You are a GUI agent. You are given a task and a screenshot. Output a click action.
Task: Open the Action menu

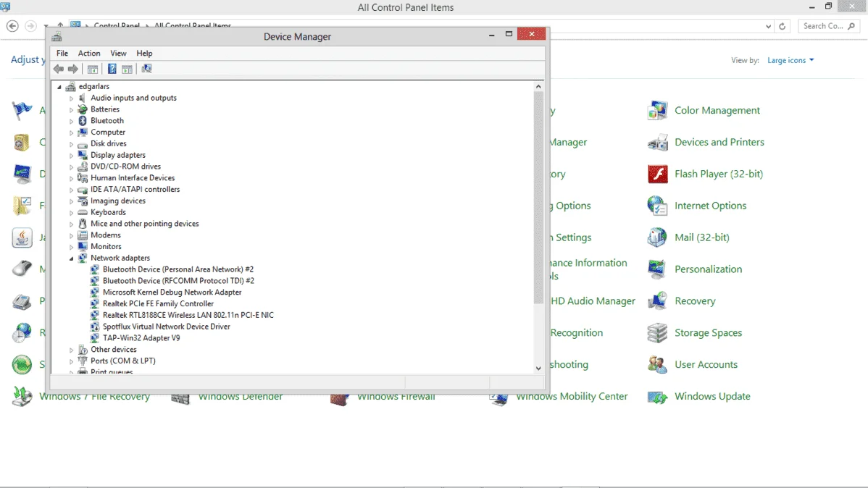(x=88, y=54)
